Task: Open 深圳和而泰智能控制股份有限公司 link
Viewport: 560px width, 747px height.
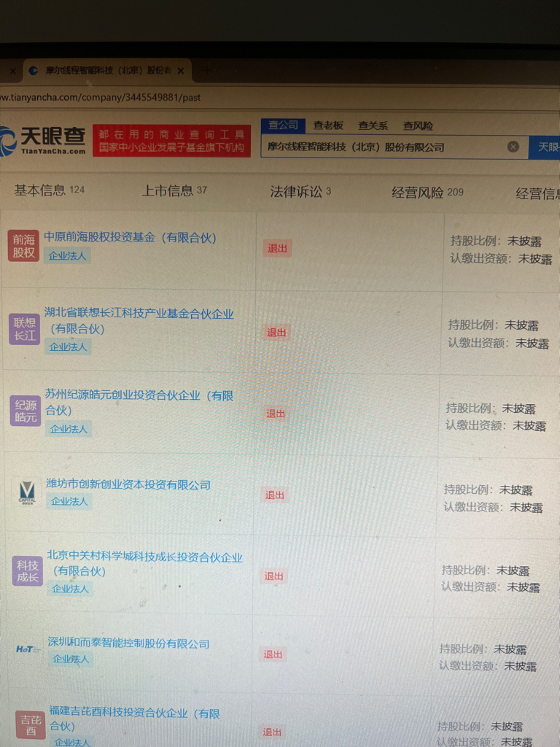Action: pos(128,643)
